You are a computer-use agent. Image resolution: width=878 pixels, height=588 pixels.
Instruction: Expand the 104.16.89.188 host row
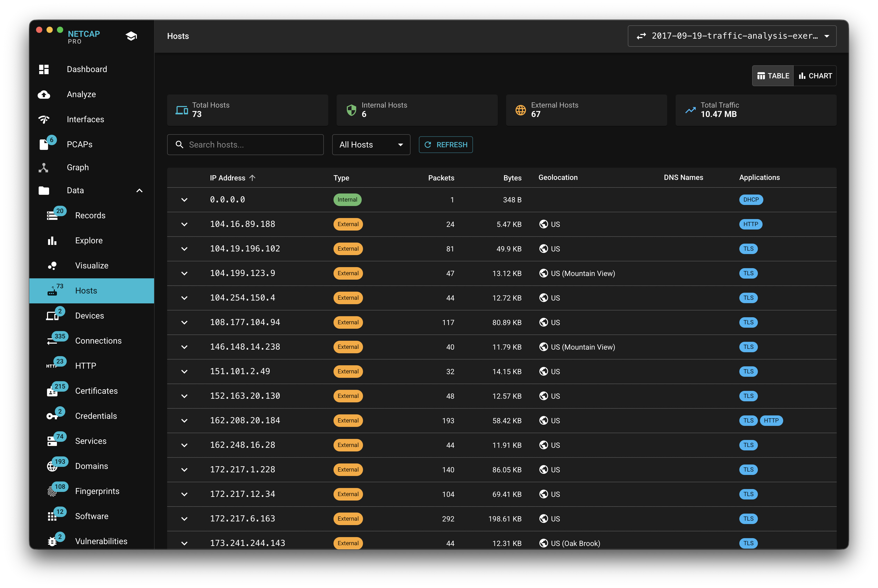pos(184,224)
